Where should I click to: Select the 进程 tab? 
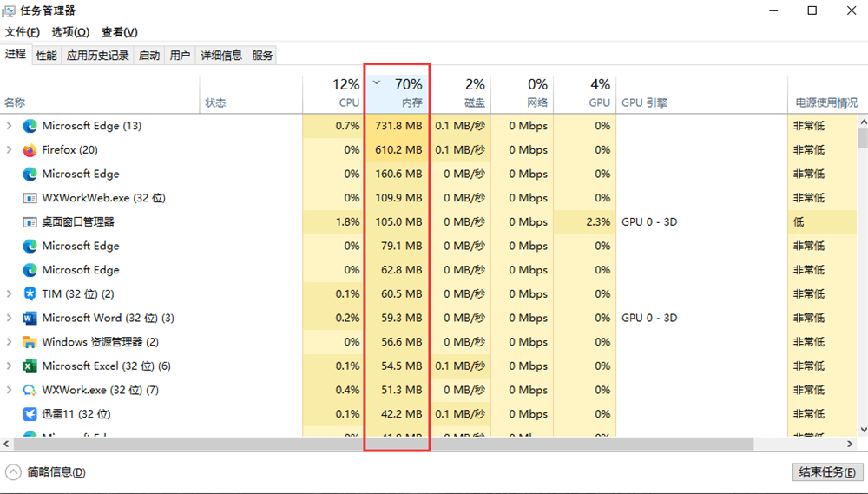(x=16, y=54)
